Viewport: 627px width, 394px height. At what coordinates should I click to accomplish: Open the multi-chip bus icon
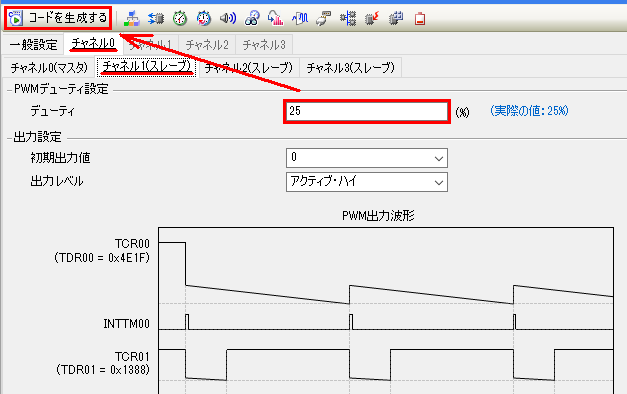click(x=348, y=18)
